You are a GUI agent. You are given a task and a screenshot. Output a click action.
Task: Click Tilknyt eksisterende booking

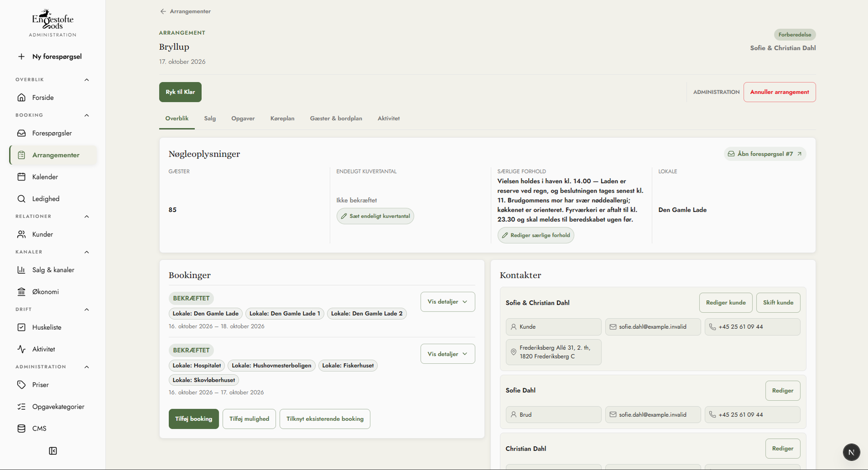point(325,419)
